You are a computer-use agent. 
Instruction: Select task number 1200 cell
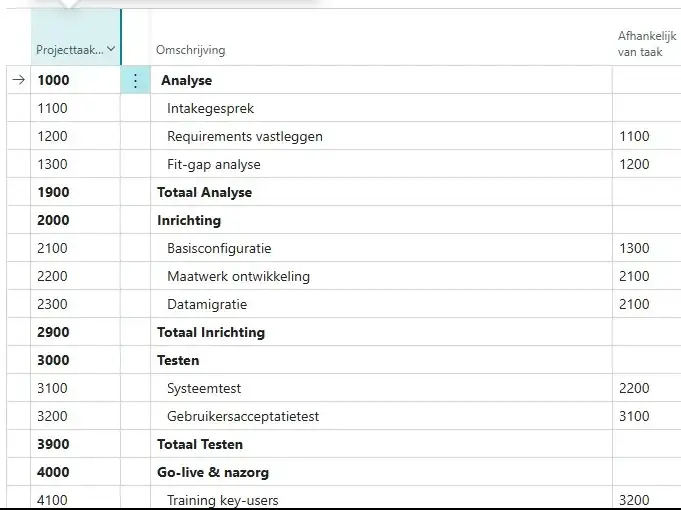click(x=76, y=136)
